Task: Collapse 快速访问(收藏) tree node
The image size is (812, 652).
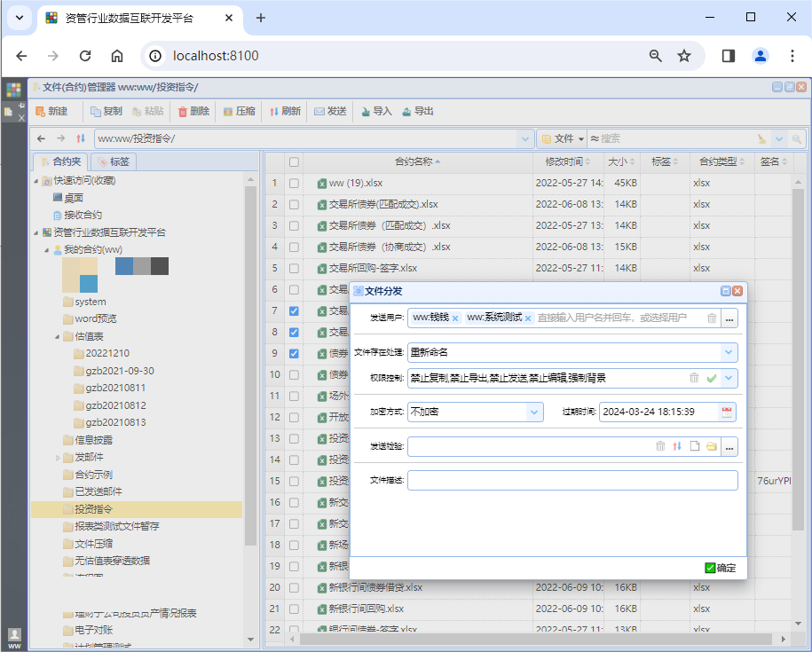Action: click(x=35, y=181)
